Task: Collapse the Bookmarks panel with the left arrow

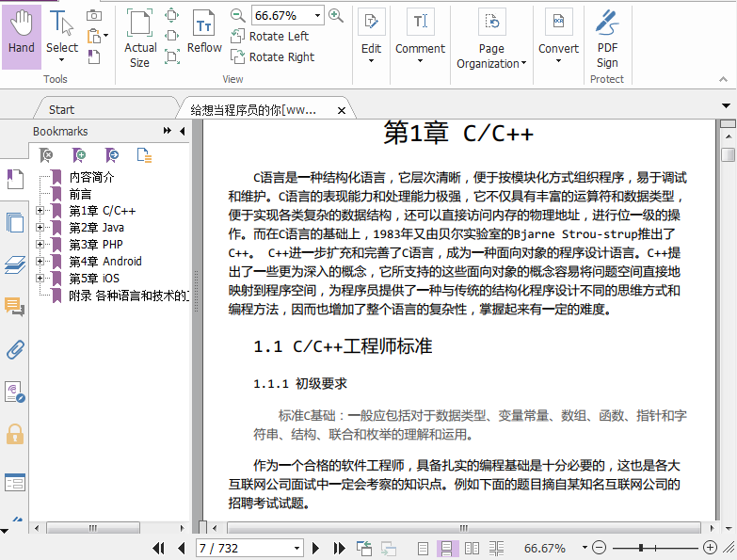Action: pos(183,131)
